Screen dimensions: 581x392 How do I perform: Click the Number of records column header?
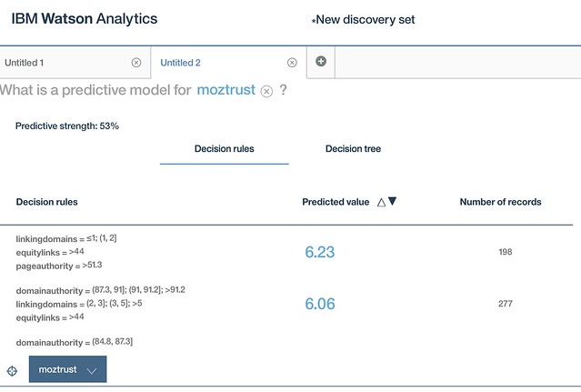point(501,202)
